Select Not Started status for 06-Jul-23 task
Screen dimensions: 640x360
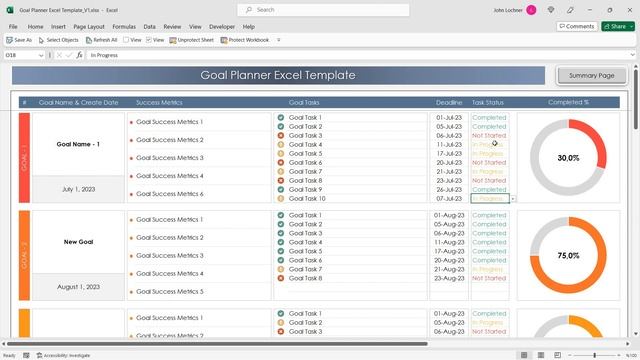tap(489, 136)
